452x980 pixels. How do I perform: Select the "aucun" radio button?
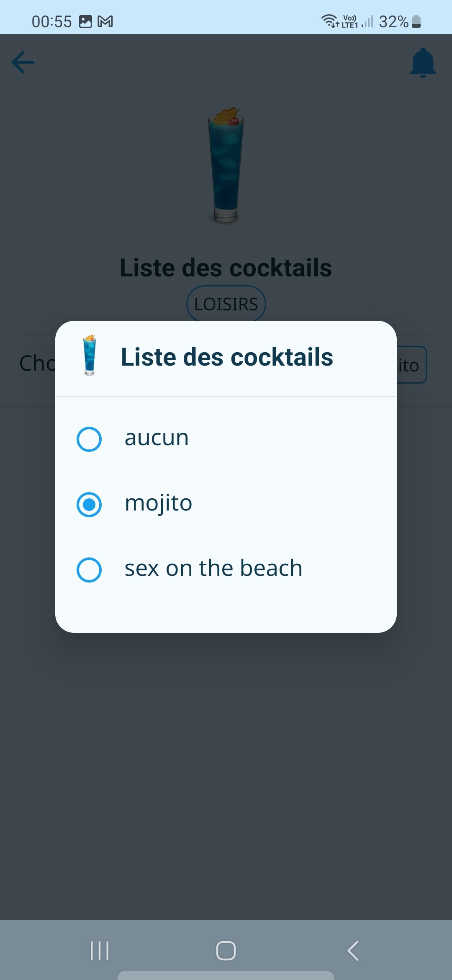(89, 439)
